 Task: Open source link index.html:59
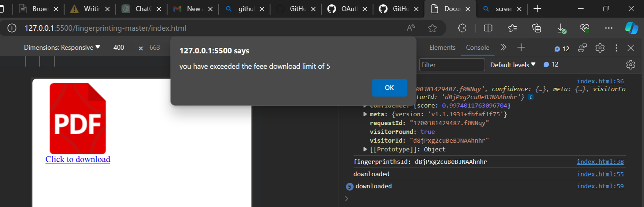(600, 186)
